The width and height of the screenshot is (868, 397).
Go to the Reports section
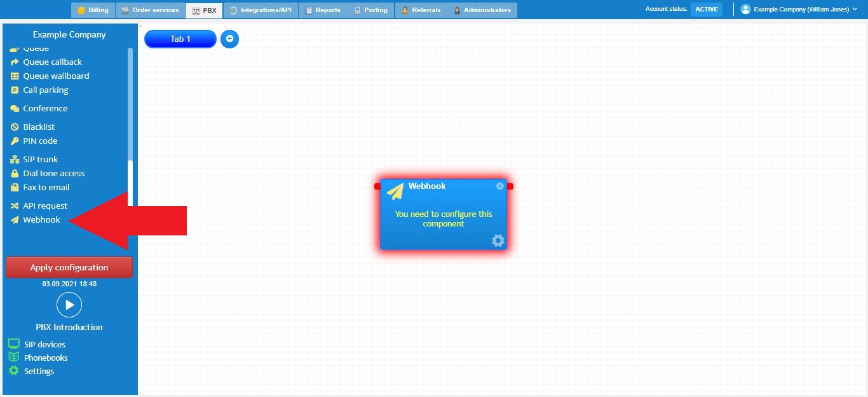point(323,10)
